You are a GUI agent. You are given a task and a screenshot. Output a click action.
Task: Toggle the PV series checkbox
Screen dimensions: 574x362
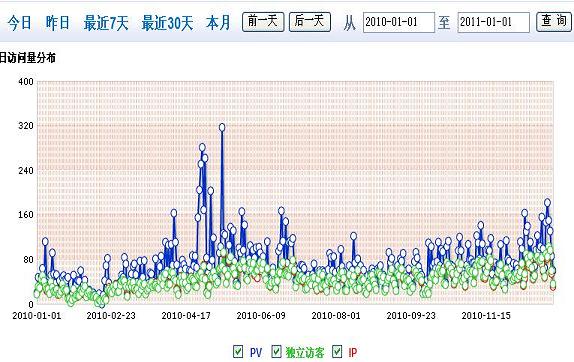(x=238, y=351)
